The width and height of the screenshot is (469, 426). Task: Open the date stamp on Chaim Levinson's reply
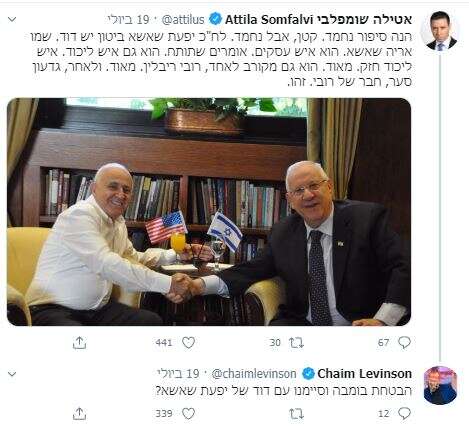coord(178,374)
